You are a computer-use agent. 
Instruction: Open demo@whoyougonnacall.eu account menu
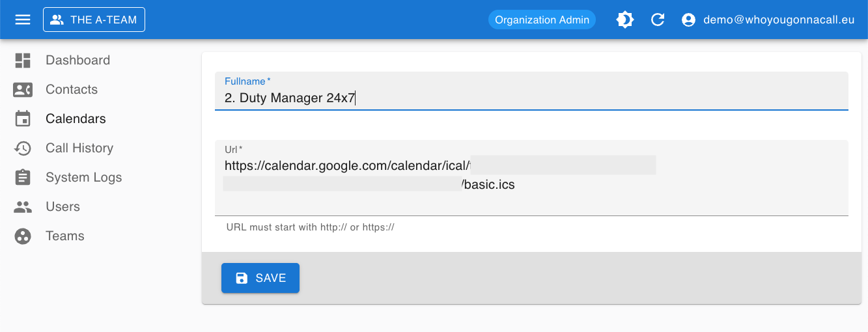[778, 20]
